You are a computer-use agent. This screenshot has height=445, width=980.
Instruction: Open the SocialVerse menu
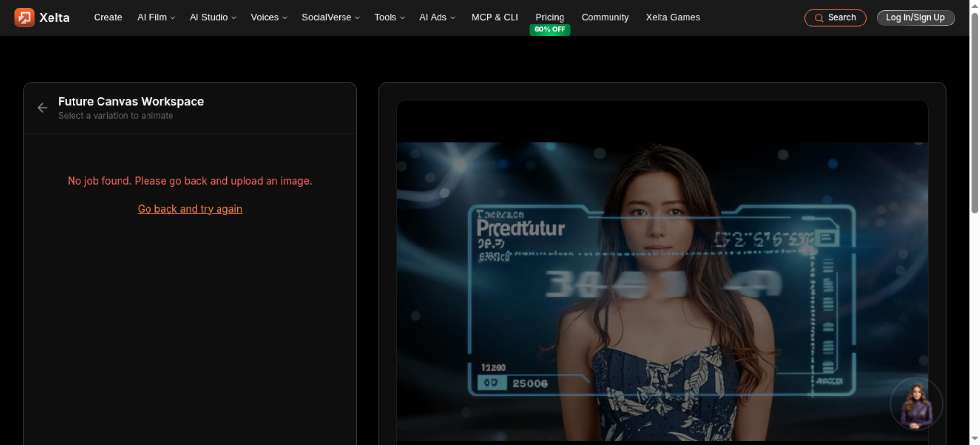tap(326, 17)
